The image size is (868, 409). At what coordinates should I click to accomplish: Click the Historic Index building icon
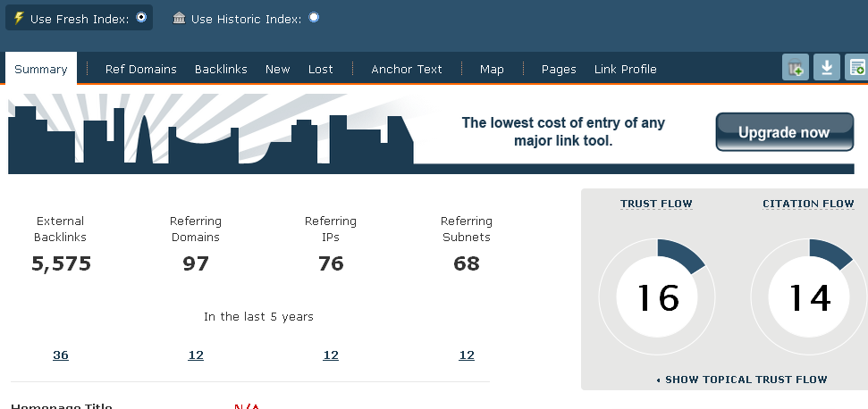click(x=179, y=18)
